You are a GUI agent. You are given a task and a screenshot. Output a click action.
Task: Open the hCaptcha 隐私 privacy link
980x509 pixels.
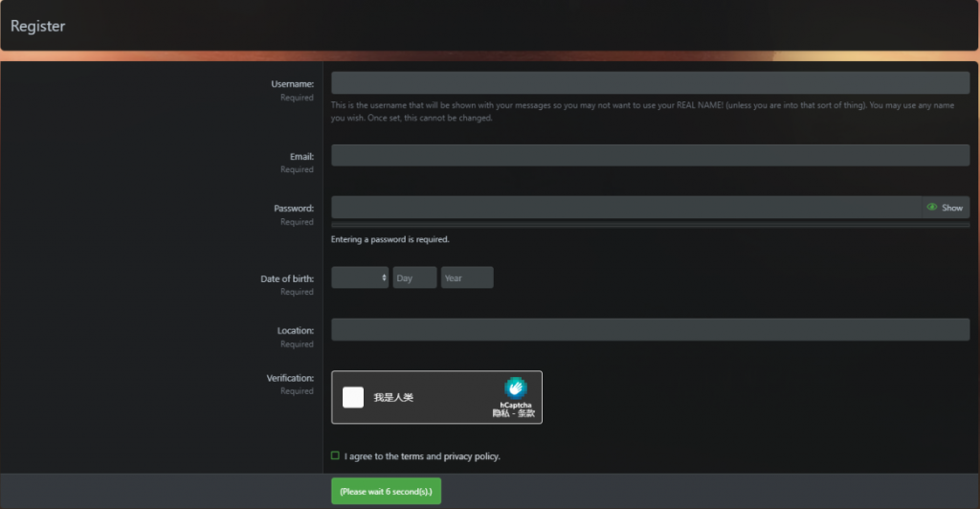(x=501, y=413)
